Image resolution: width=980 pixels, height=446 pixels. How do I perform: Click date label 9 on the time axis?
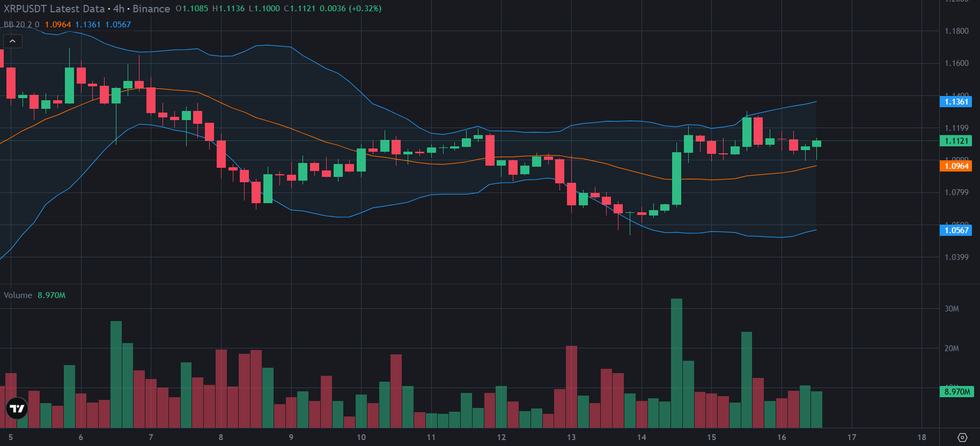coord(291,437)
